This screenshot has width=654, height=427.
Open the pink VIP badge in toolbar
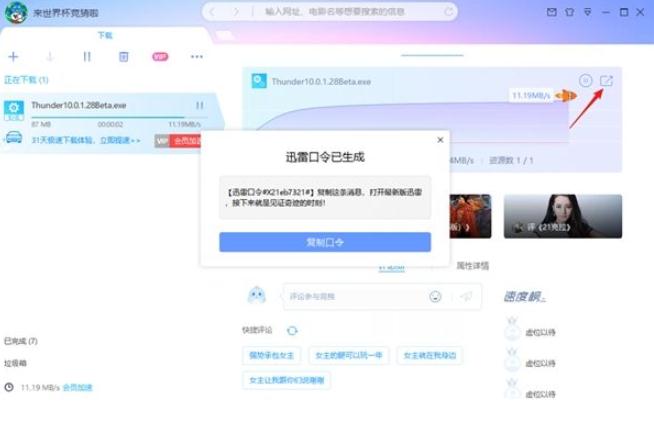pos(160,57)
